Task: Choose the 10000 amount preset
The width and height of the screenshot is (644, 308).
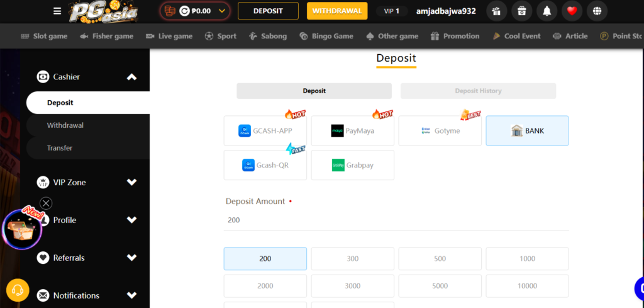Action: point(528,286)
